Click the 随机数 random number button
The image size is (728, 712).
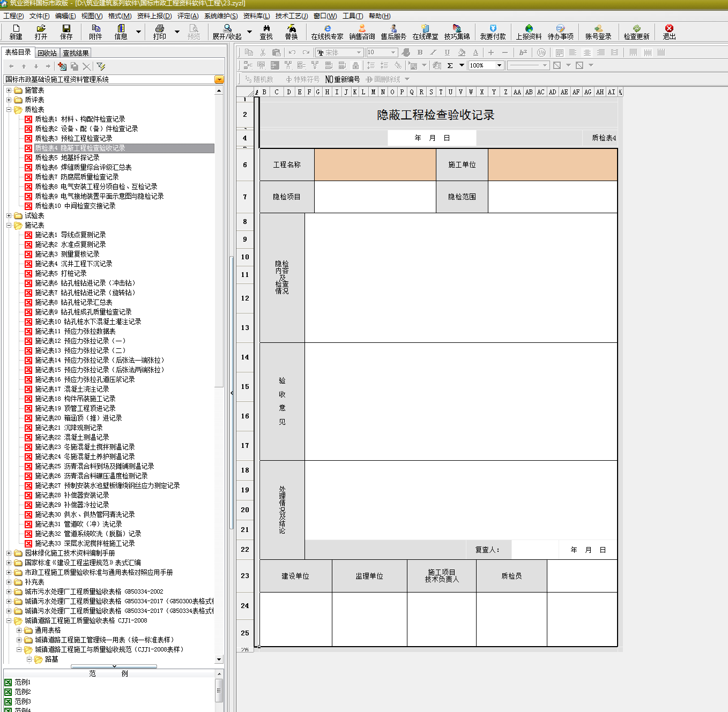click(x=259, y=79)
